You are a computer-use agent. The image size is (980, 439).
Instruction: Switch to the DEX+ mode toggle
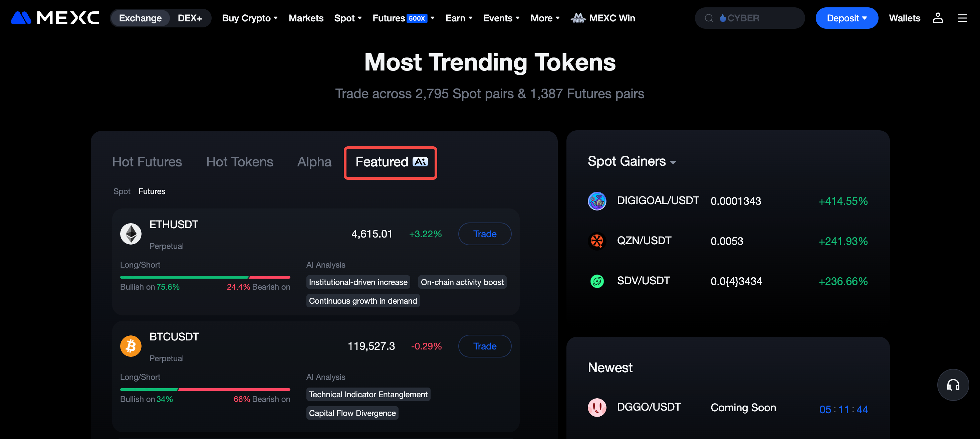coord(190,18)
